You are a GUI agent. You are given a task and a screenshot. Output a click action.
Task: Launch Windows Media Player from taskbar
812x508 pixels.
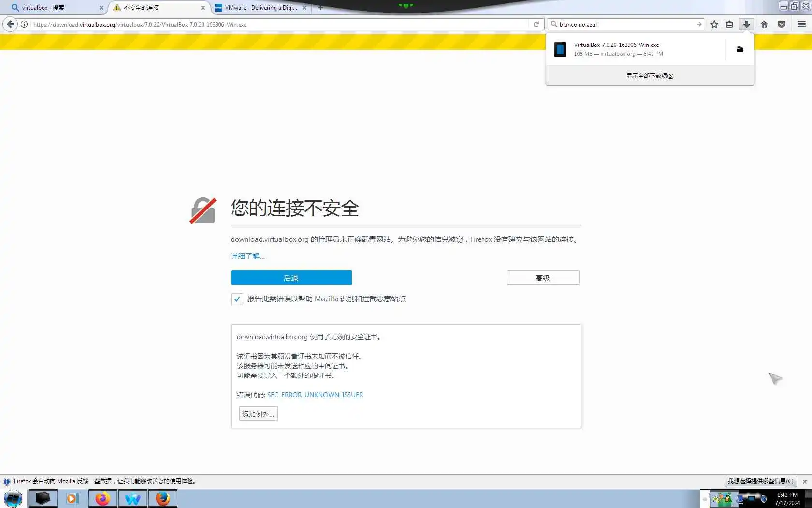tap(72, 498)
